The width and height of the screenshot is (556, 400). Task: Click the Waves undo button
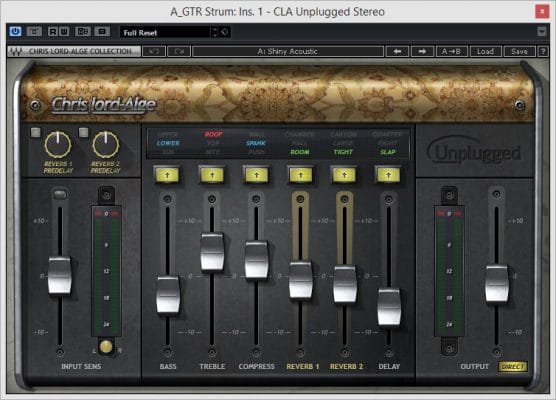(x=154, y=51)
